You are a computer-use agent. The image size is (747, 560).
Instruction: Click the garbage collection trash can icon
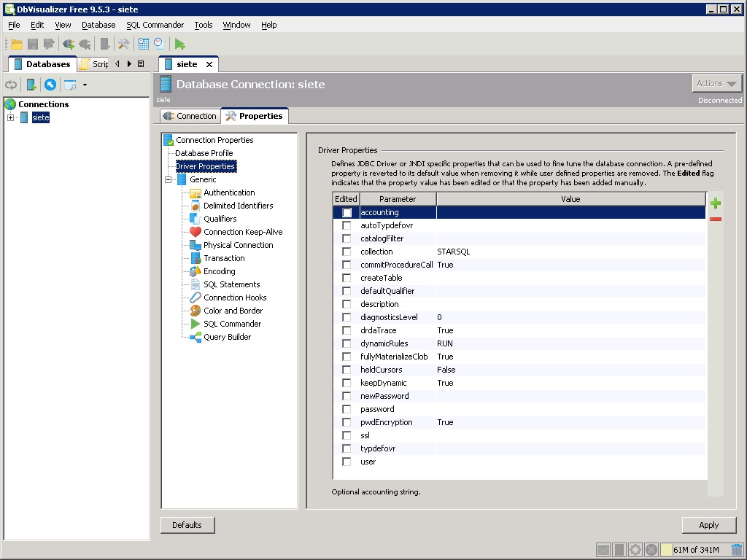[x=737, y=550]
